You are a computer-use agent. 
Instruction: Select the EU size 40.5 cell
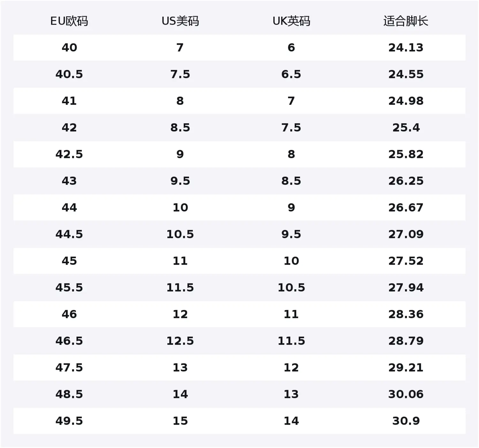coord(69,74)
